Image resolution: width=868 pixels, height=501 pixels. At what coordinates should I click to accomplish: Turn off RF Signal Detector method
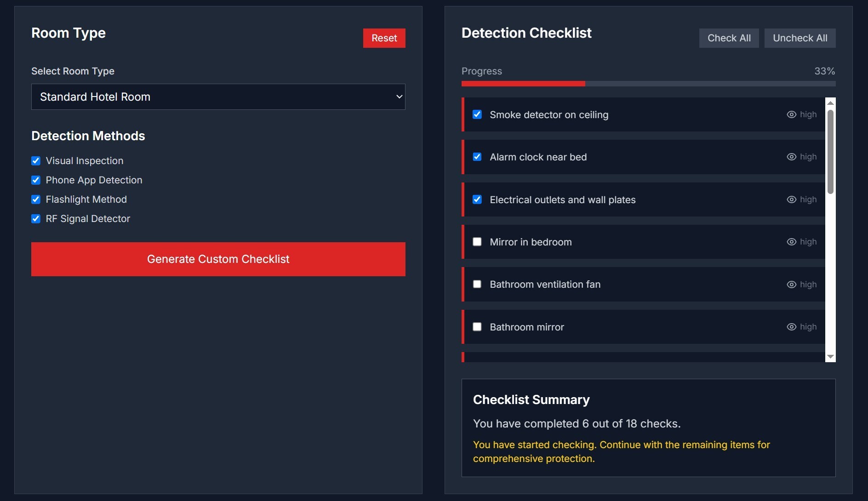pyautogui.click(x=36, y=219)
